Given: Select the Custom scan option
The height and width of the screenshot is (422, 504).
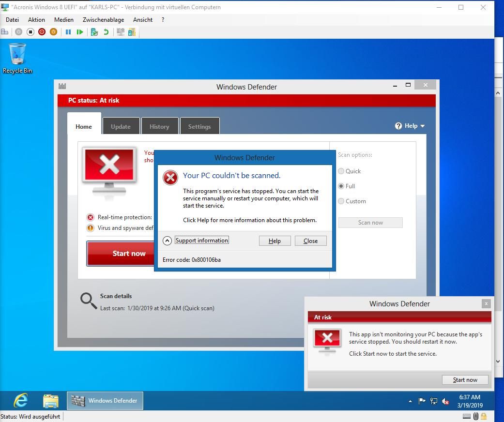Looking at the screenshot, I should (x=351, y=201).
